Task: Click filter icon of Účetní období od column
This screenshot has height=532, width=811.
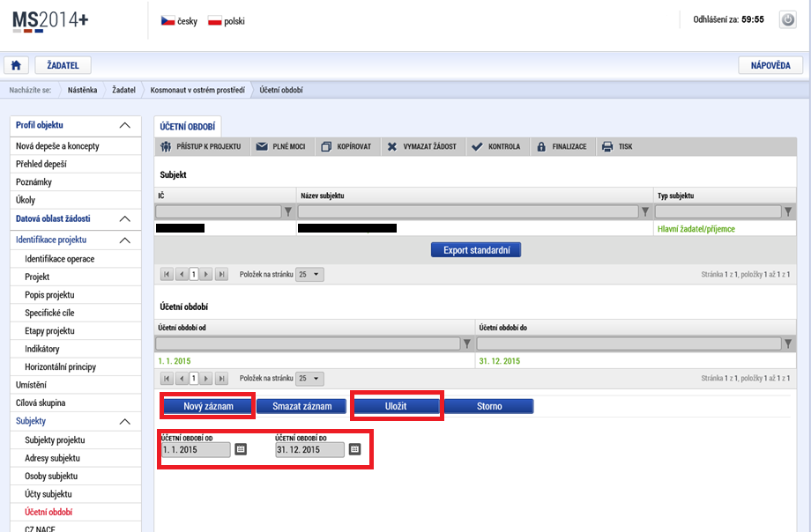Action: tap(467, 344)
